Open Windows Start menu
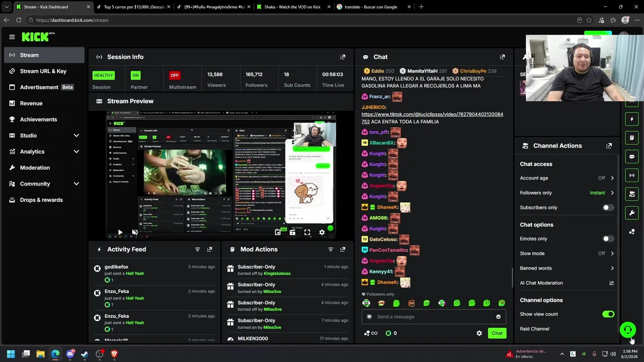 11,354
